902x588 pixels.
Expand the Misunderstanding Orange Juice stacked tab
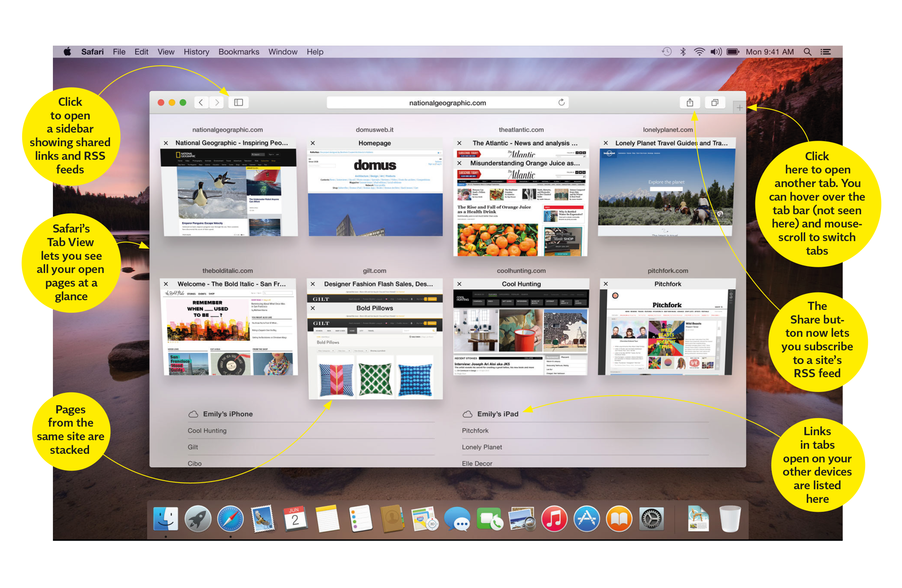click(524, 163)
